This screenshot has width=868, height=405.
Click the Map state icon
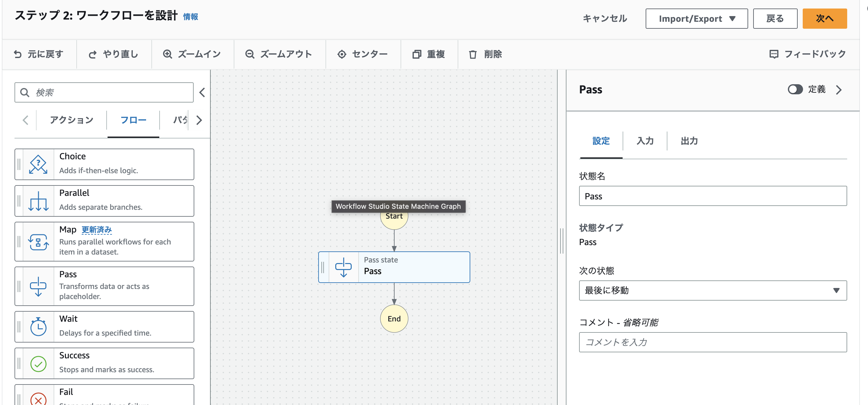tap(38, 242)
